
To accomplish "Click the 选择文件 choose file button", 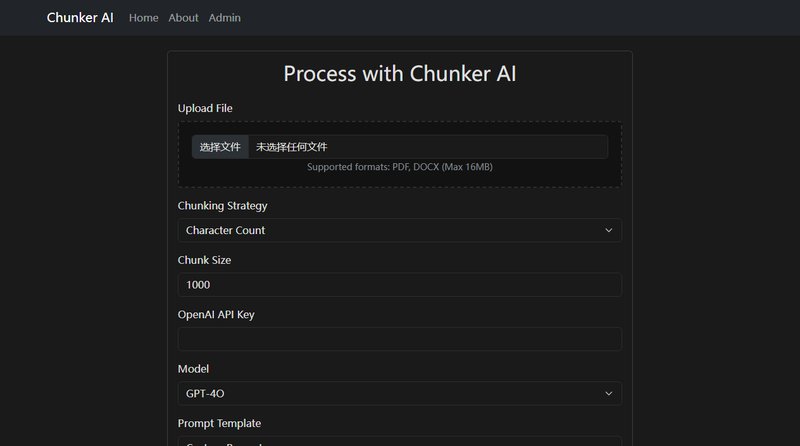I will coord(220,147).
